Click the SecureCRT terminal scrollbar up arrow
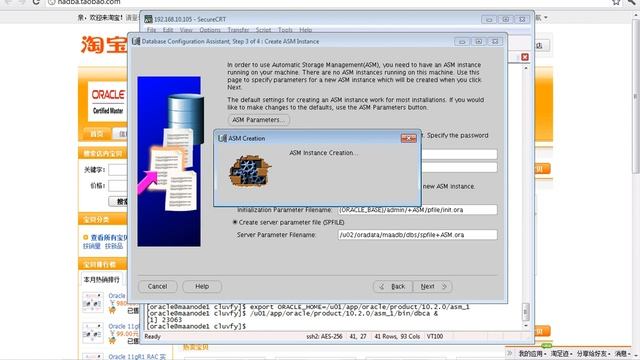This screenshot has width=640, height=360. tap(526, 68)
